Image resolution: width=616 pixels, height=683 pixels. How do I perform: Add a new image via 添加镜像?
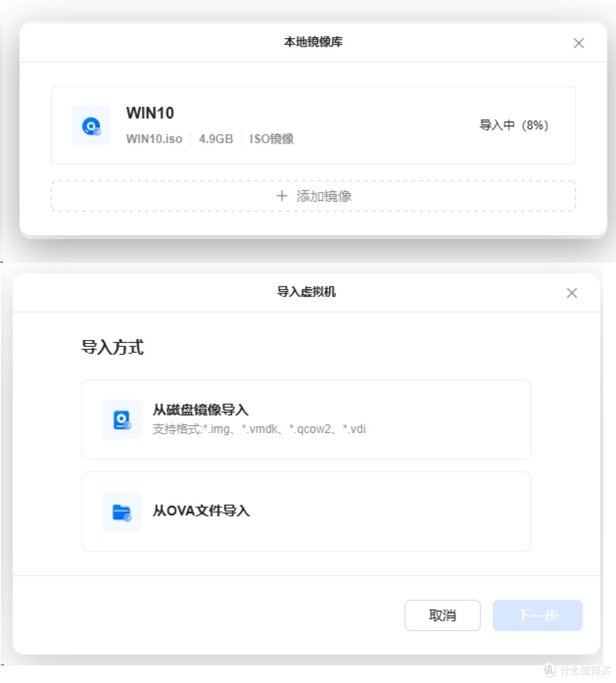point(314,196)
